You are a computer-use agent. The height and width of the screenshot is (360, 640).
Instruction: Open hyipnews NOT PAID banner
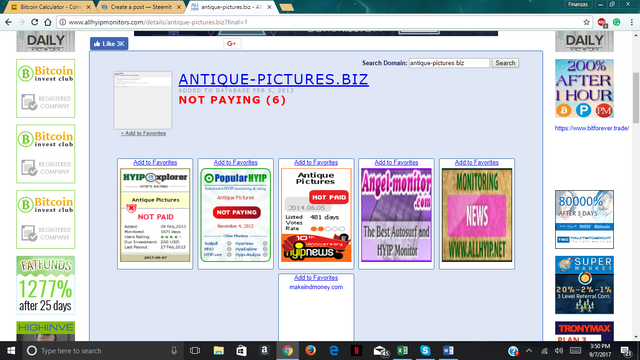pyautogui.click(x=316, y=215)
